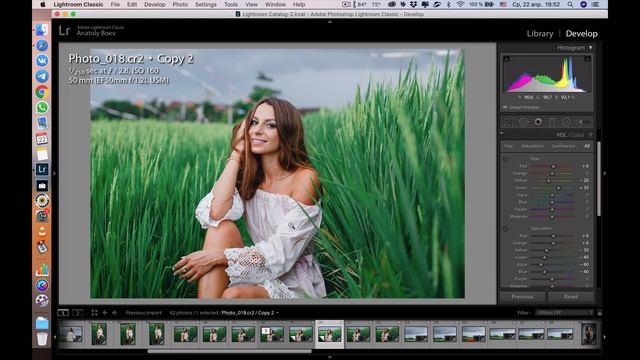Toggle the filmstrip filter lock switch
This screenshot has width=640, height=360.
point(599,313)
